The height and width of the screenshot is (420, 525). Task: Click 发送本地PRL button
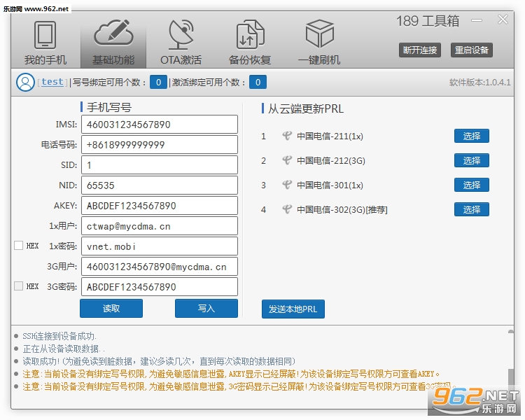pyautogui.click(x=293, y=309)
